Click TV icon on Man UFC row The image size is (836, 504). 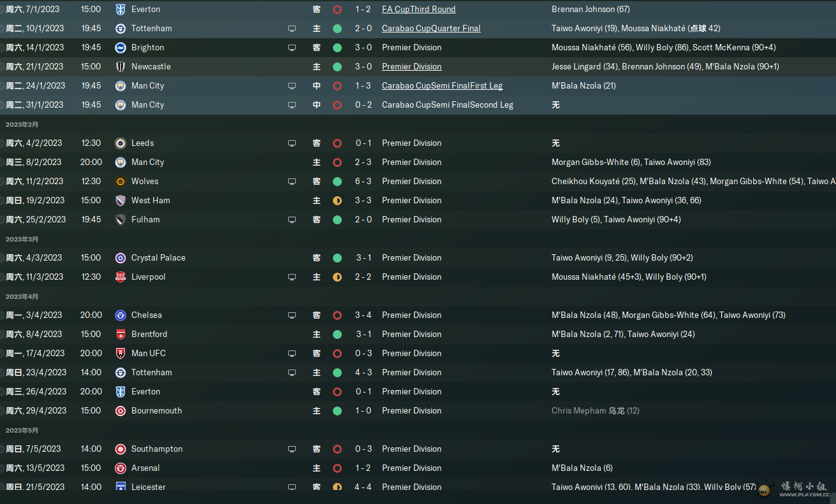click(x=292, y=354)
